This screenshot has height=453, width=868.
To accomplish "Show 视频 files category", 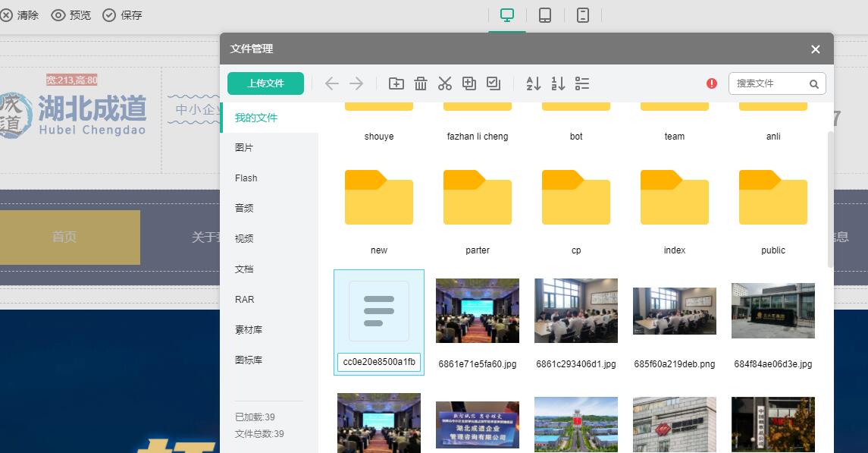I will (x=270, y=239).
